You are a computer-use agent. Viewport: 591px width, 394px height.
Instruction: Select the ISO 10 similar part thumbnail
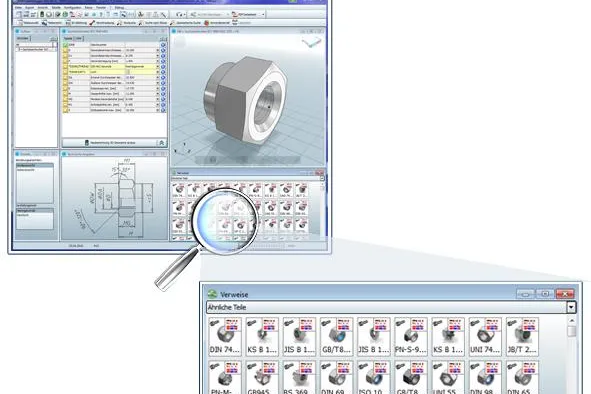pos(374,377)
